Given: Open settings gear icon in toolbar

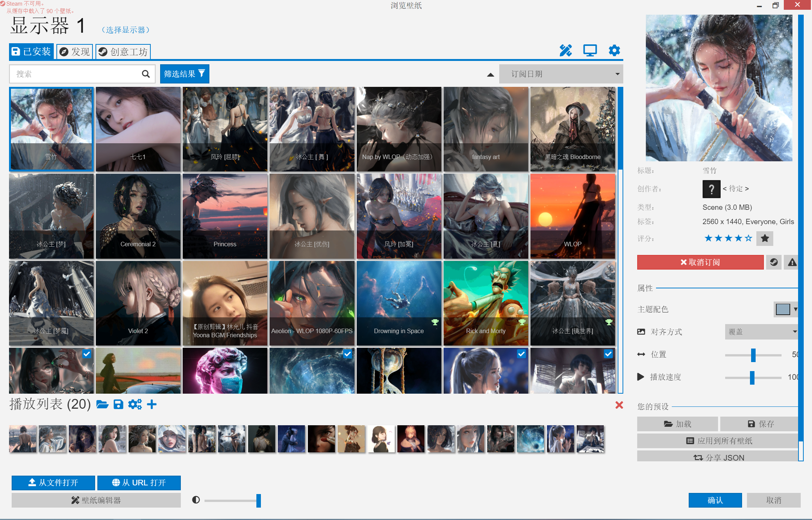Looking at the screenshot, I should click(x=614, y=50).
